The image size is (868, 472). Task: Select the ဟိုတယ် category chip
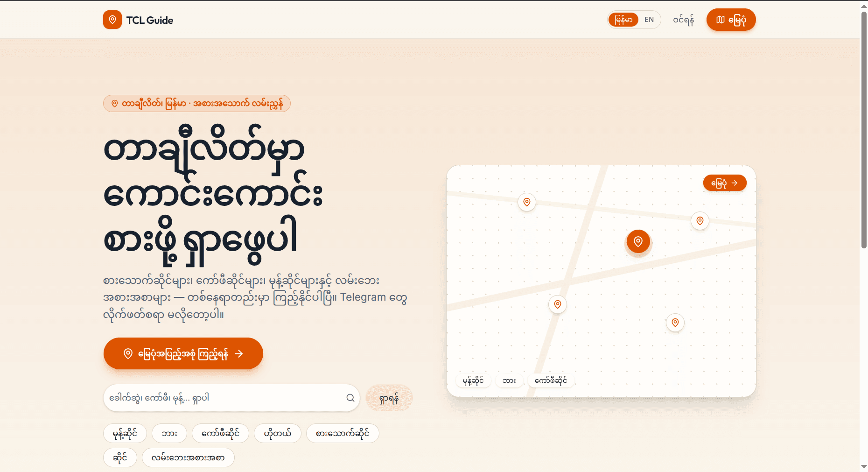tap(278, 433)
